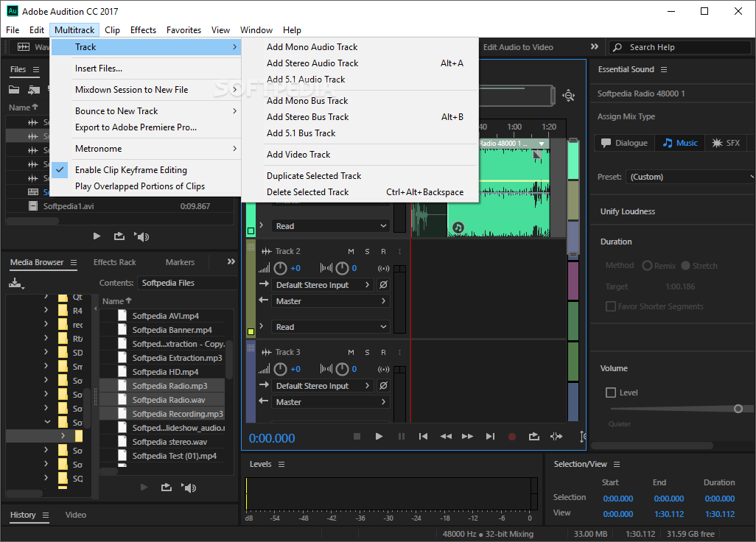Stop playback in the transport bar

tap(357, 437)
